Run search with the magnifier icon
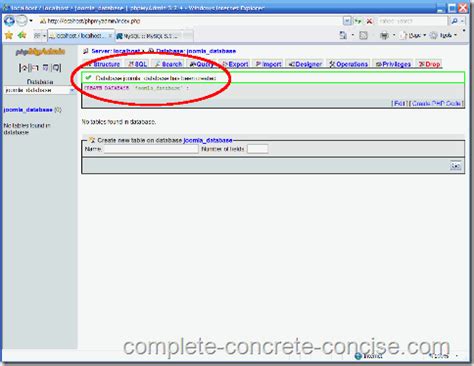This screenshot has width=474, height=366. pos(454,21)
